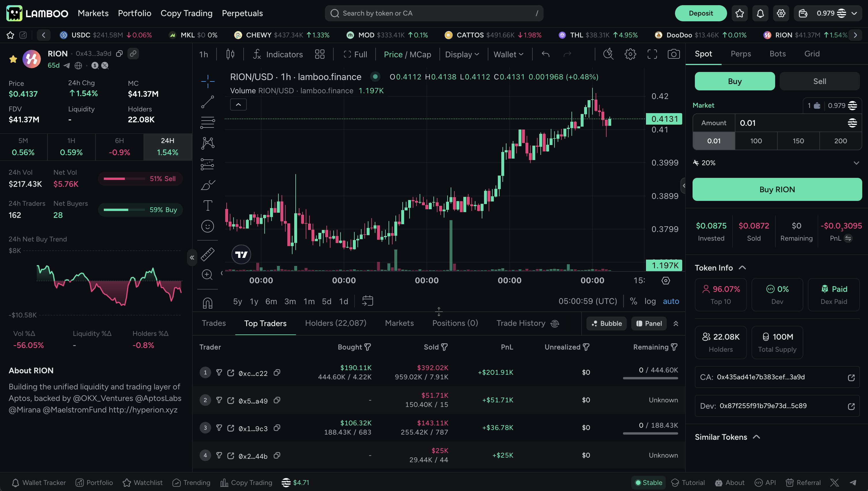Click the token search input field
The height and width of the screenshot is (491, 868).
coord(434,13)
